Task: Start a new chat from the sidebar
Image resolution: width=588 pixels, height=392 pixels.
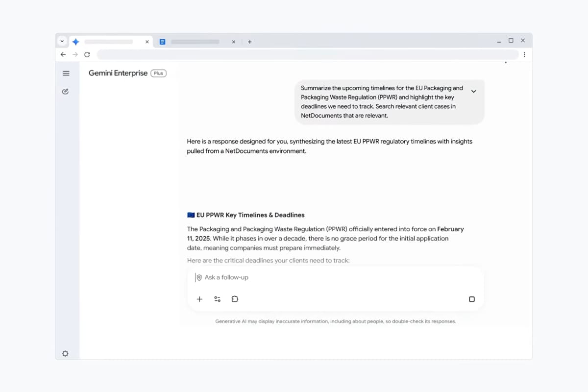Action: (x=65, y=92)
